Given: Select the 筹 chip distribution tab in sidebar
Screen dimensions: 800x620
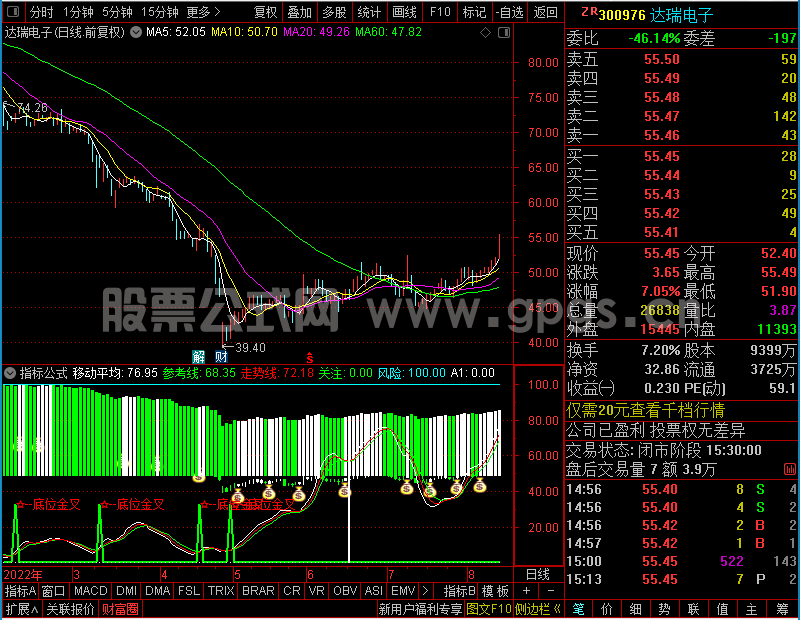Looking at the screenshot, I should 783,609.
